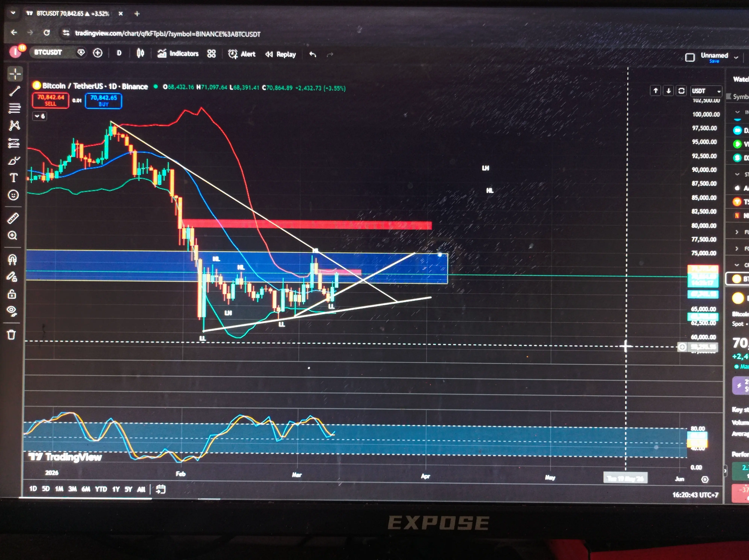Select the Text tool in left toolbar

click(x=14, y=178)
